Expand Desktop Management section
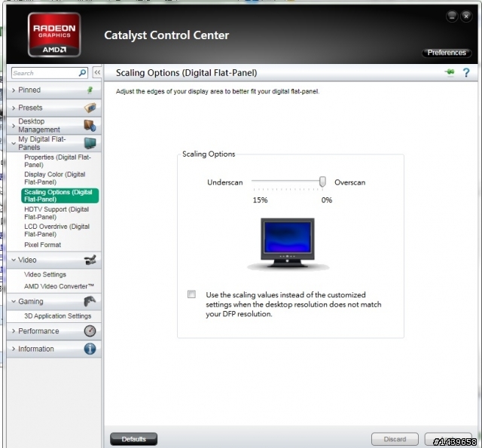482x448 pixels. click(53, 126)
